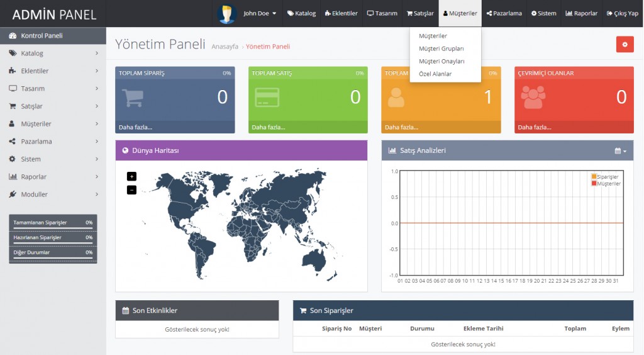Click the red settings gear button
The width and height of the screenshot is (644, 355).
point(625,44)
